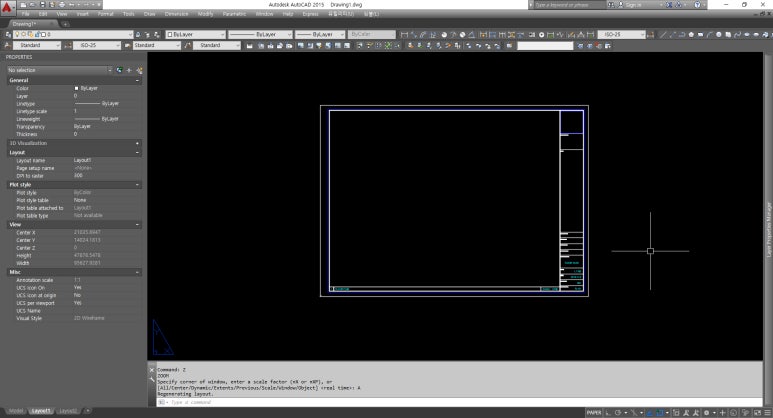Open the No selection dropdown in Properties
The height and width of the screenshot is (418, 773).
60,70
